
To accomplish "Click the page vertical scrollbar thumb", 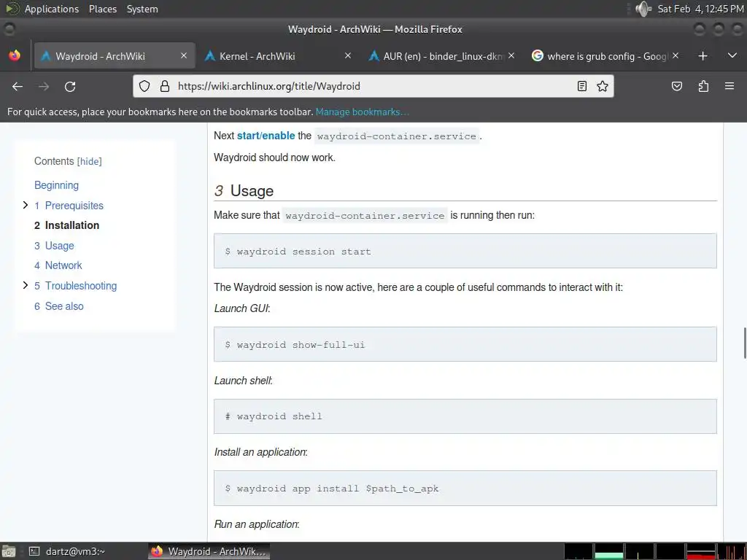I will pyautogui.click(x=745, y=343).
